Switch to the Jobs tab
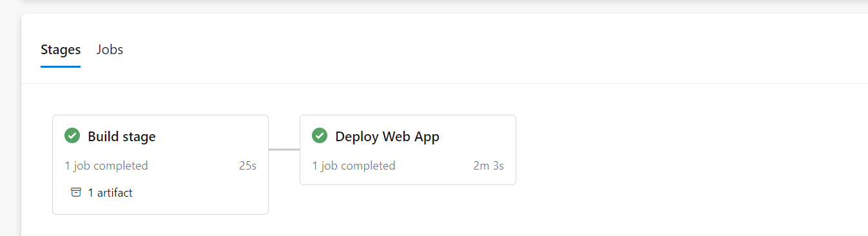Image resolution: width=868 pixels, height=236 pixels. [110, 50]
